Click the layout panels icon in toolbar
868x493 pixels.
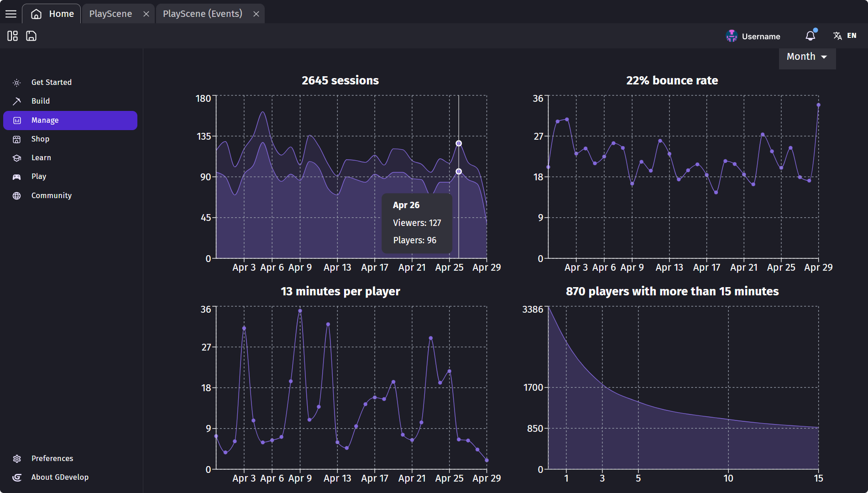click(12, 36)
